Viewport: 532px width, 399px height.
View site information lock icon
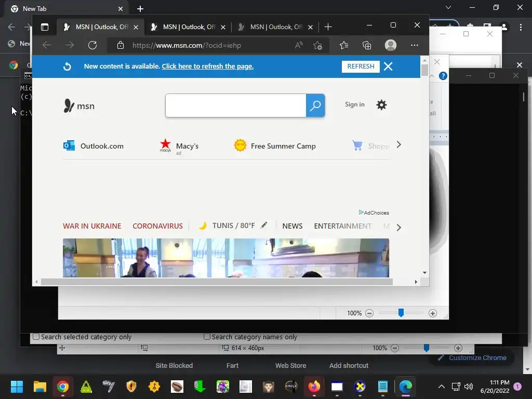click(x=120, y=45)
